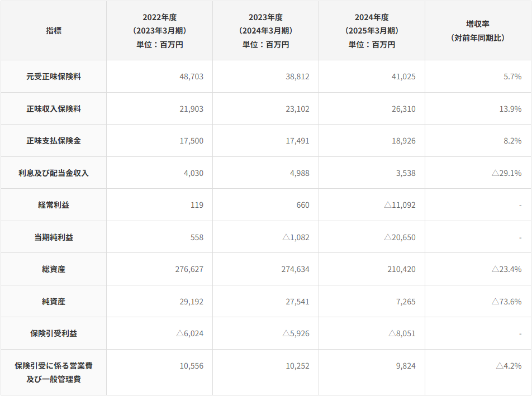Select the 2024年度 column header

click(372, 31)
